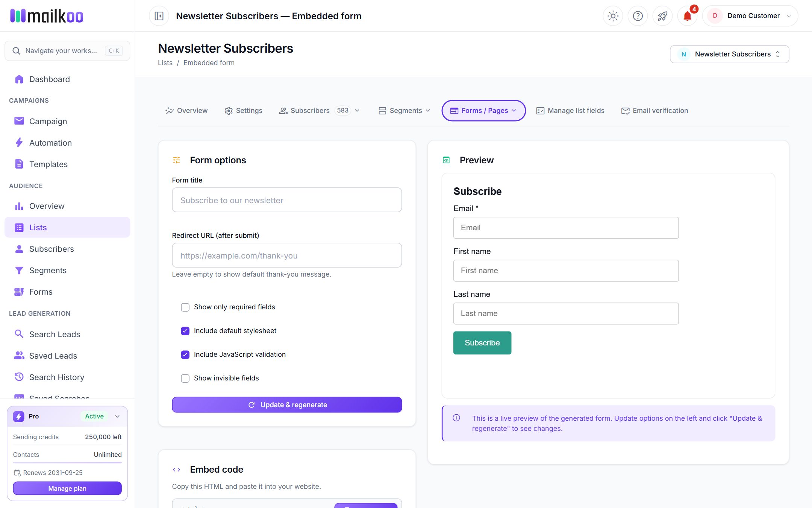Screen dimensions: 812x508
Task: Click Form title input field
Action: coord(287,200)
